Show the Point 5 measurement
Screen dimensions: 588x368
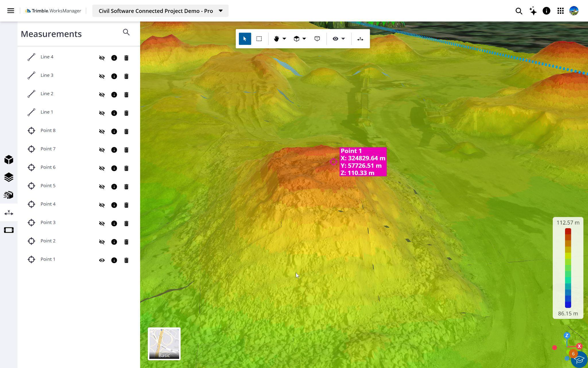click(102, 186)
